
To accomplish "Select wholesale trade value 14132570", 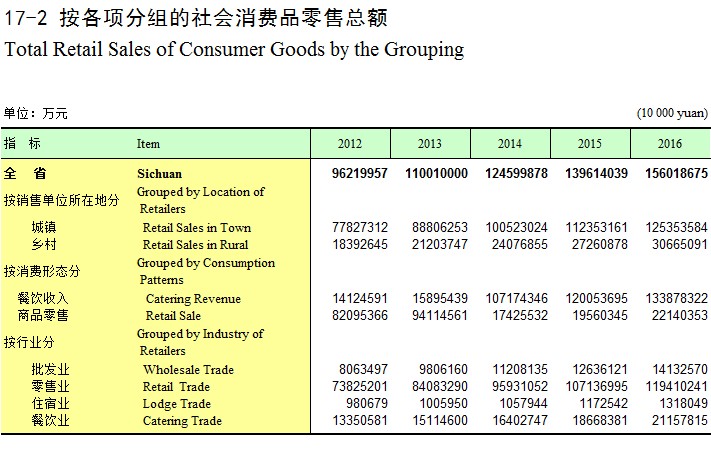I will click(x=680, y=369).
